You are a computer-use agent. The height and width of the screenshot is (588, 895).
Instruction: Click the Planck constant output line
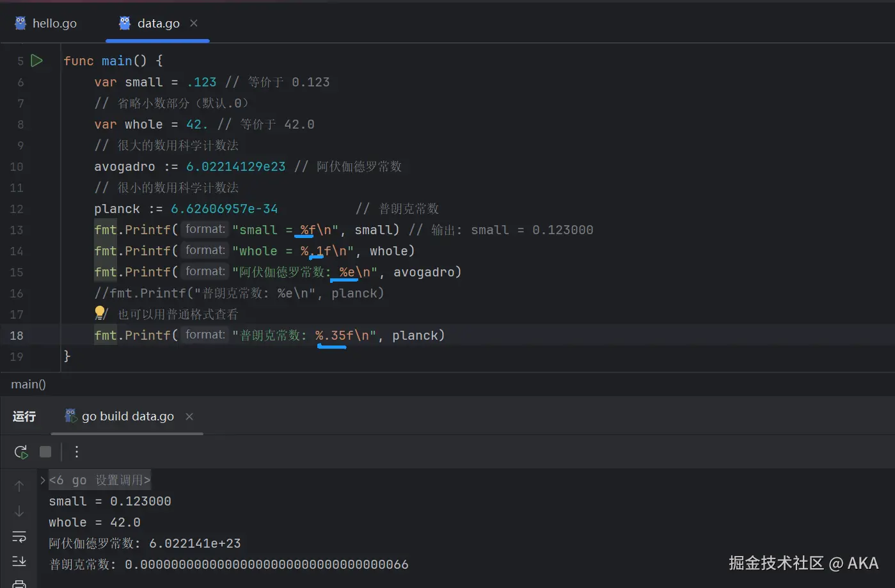pyautogui.click(x=228, y=564)
